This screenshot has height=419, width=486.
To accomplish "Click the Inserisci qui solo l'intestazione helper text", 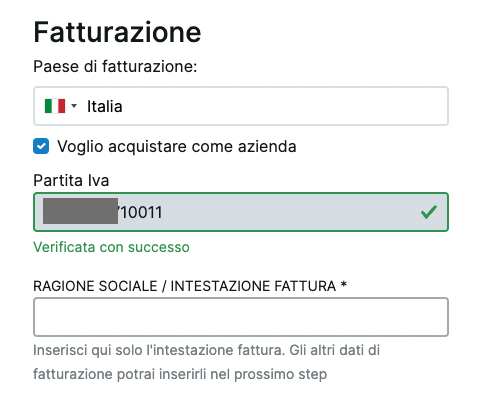I will pos(206,350).
